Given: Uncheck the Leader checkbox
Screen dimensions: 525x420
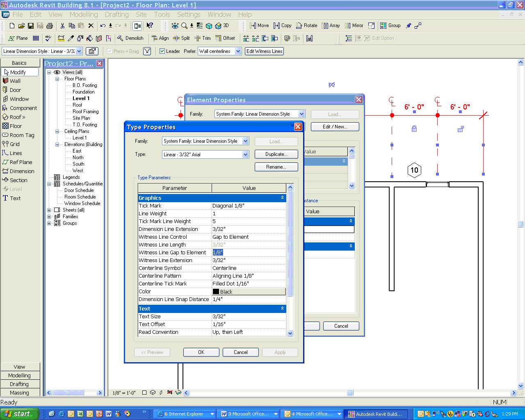Looking at the screenshot, I should pyautogui.click(x=162, y=51).
